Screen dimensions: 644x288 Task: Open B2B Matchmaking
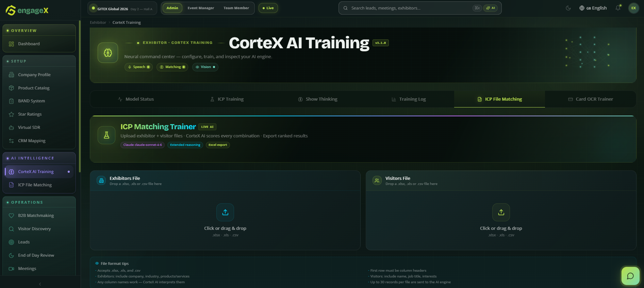coord(39,216)
